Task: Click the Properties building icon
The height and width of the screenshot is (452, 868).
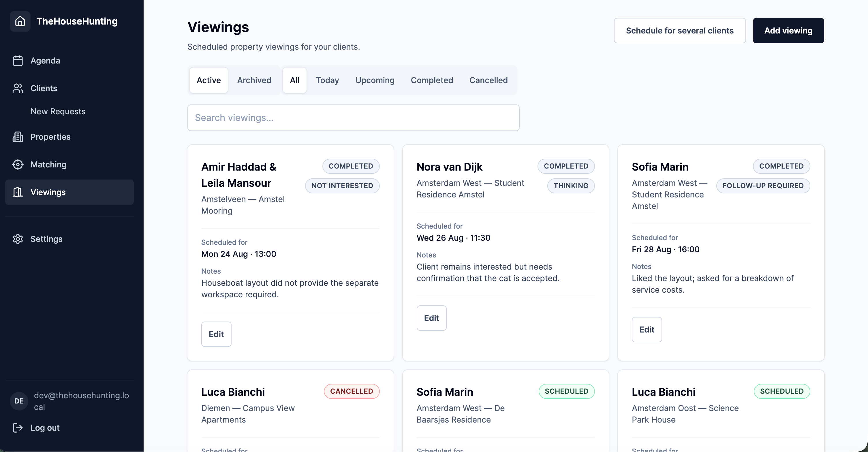Action: click(x=18, y=137)
